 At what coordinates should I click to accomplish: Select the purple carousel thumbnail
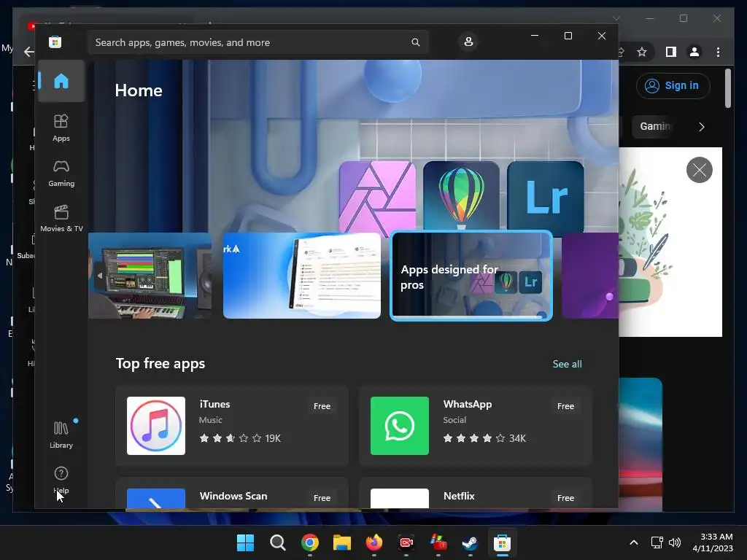click(x=589, y=275)
